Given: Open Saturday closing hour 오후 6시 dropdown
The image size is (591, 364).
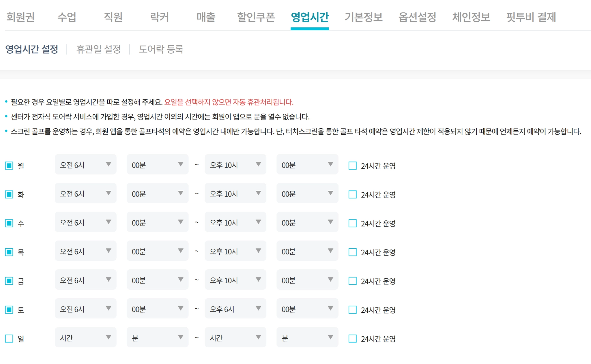Looking at the screenshot, I should click(x=235, y=309).
